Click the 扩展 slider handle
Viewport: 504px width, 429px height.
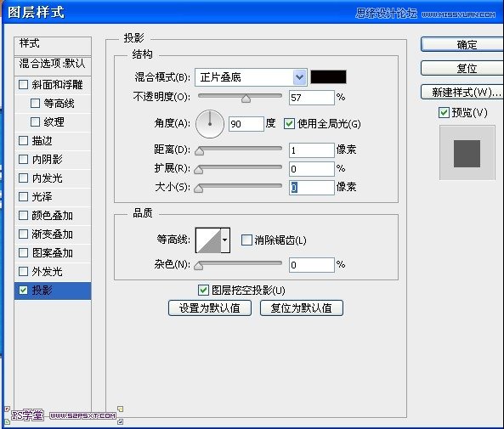(199, 170)
